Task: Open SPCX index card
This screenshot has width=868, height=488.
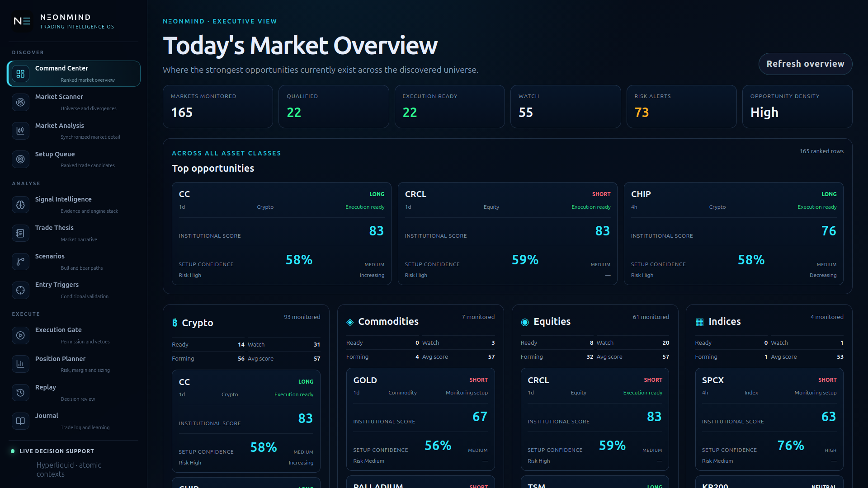Action: (x=769, y=419)
